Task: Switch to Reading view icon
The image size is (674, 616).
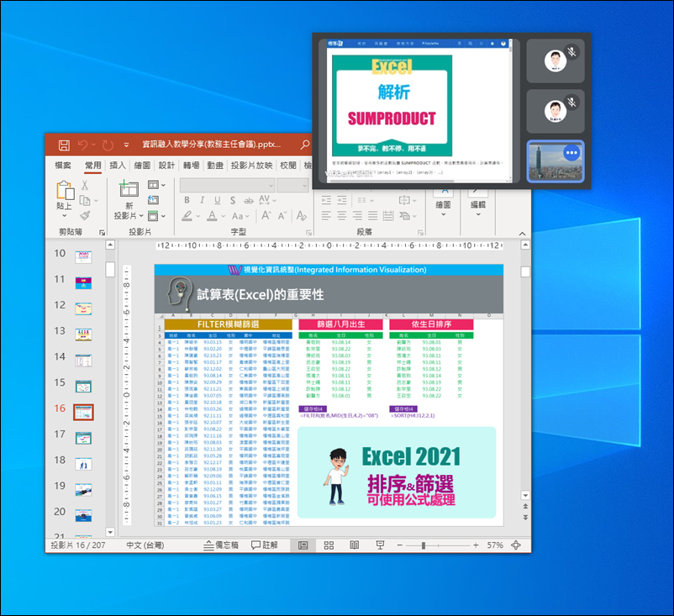Action: (354, 545)
